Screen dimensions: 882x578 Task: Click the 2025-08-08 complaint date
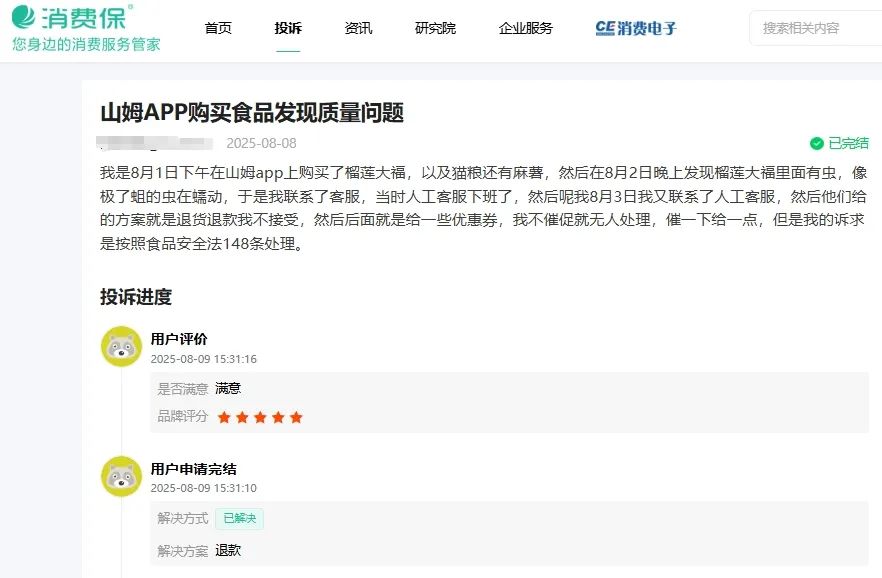(262, 143)
